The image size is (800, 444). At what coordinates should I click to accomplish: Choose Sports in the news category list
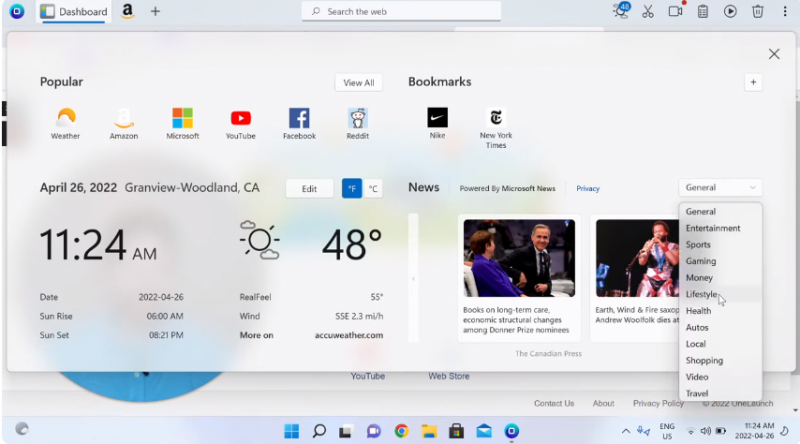coord(698,244)
